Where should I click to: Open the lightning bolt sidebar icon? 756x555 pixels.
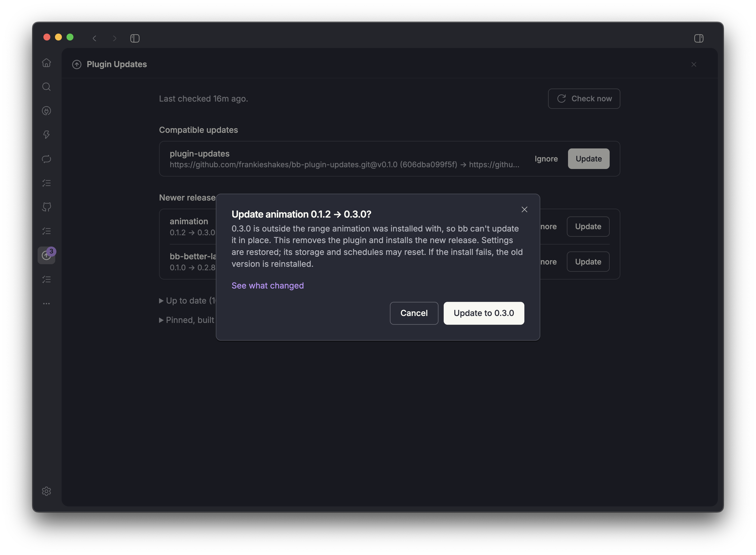pyautogui.click(x=46, y=135)
